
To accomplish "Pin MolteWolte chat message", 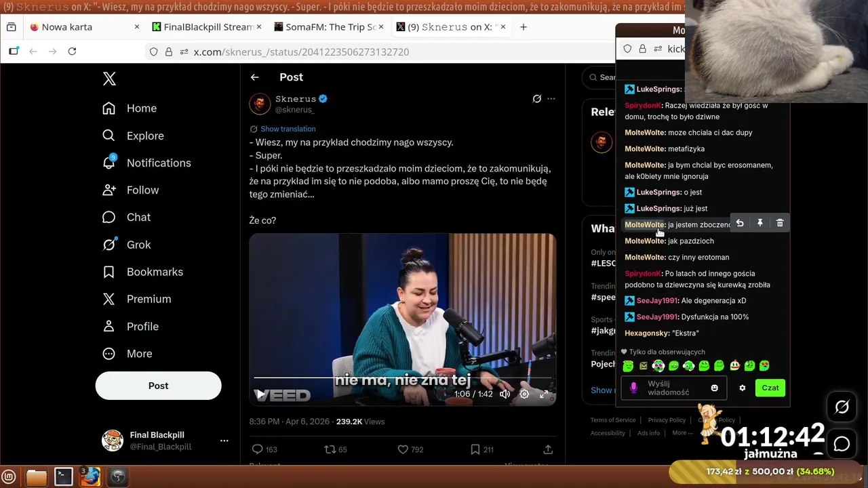I will (759, 223).
